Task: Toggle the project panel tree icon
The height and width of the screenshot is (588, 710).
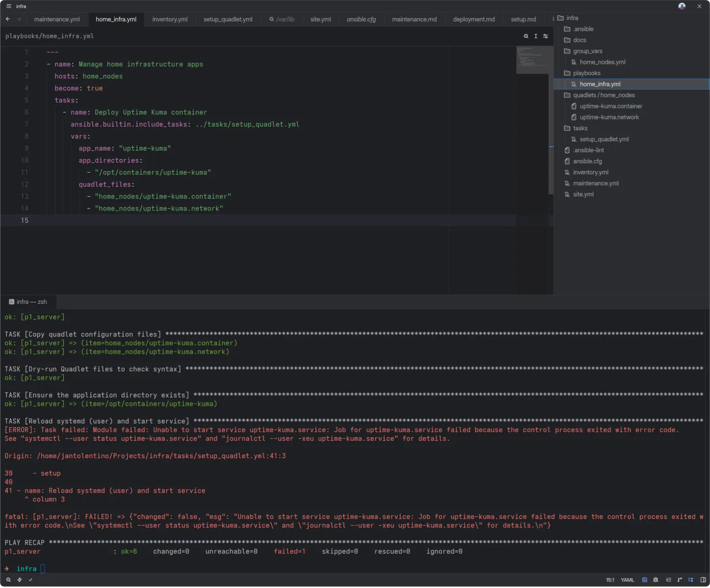Action: click(x=691, y=580)
